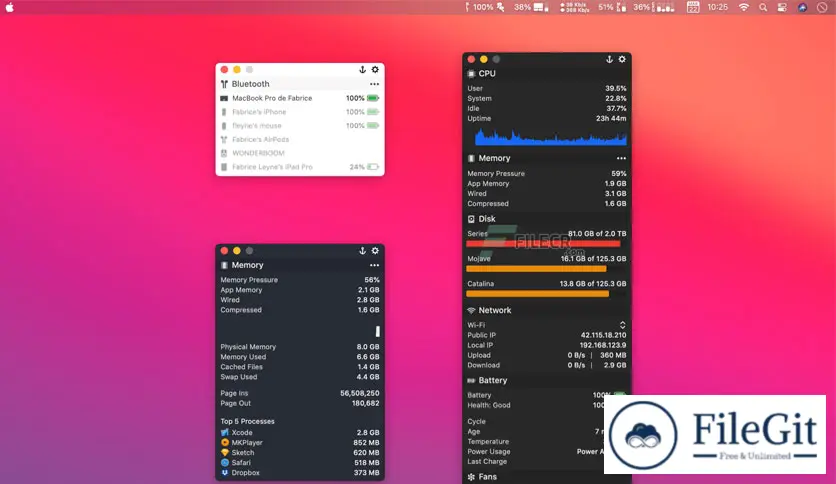Click the Dropbox process icon

pyautogui.click(x=225, y=473)
